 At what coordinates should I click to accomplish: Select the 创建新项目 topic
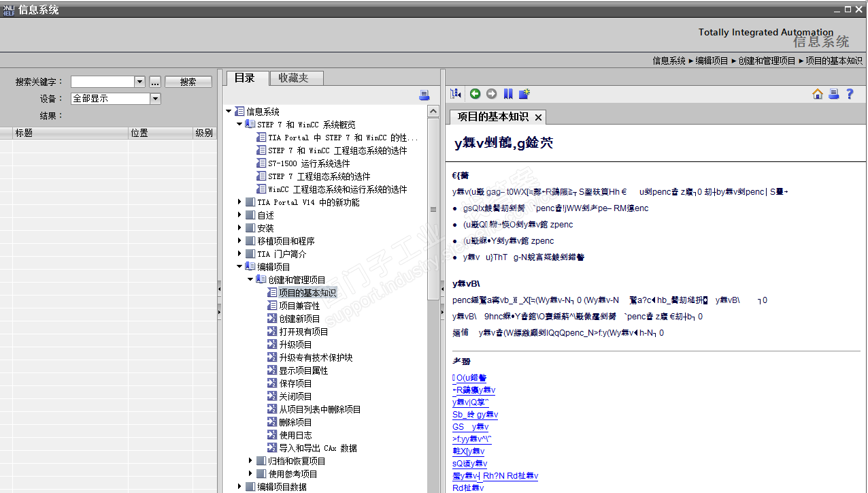click(x=299, y=319)
